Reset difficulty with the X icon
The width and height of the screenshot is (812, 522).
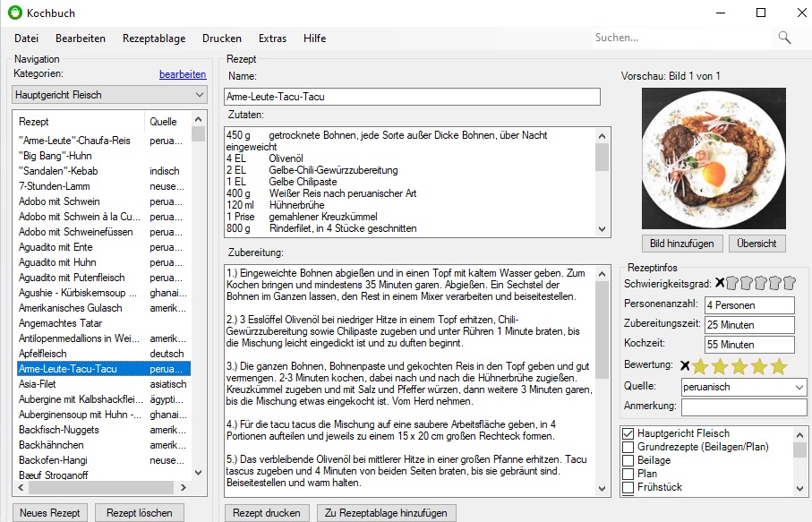pyautogui.click(x=719, y=283)
